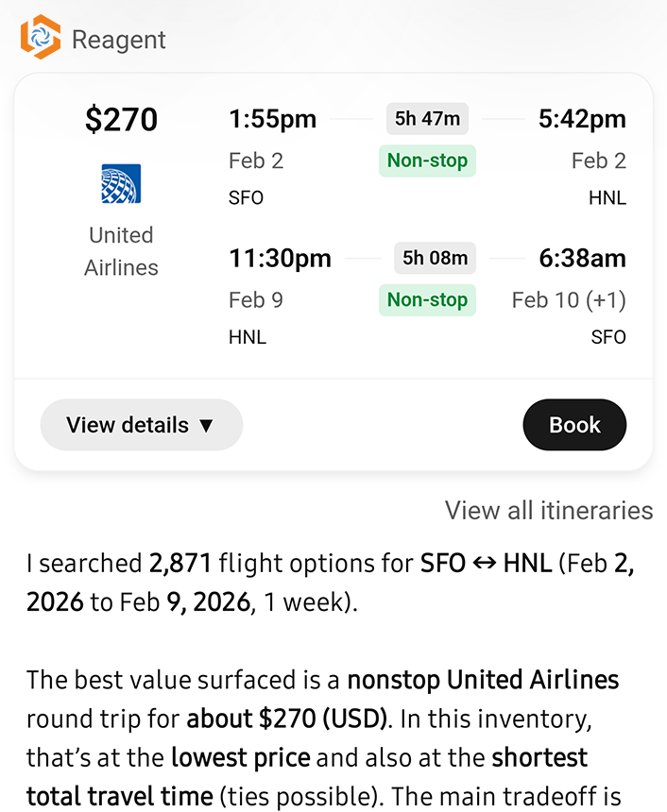Click the bold about $270 (USD) text
667x812 pixels.
click(287, 719)
